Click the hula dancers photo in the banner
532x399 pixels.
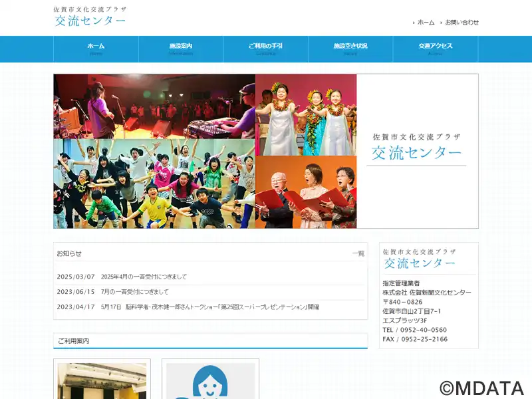(306, 114)
